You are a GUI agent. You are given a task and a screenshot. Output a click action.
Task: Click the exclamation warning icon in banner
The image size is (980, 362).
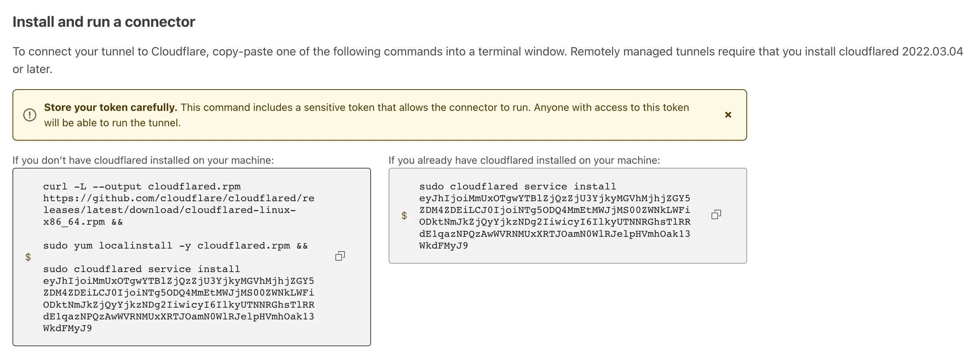click(30, 115)
